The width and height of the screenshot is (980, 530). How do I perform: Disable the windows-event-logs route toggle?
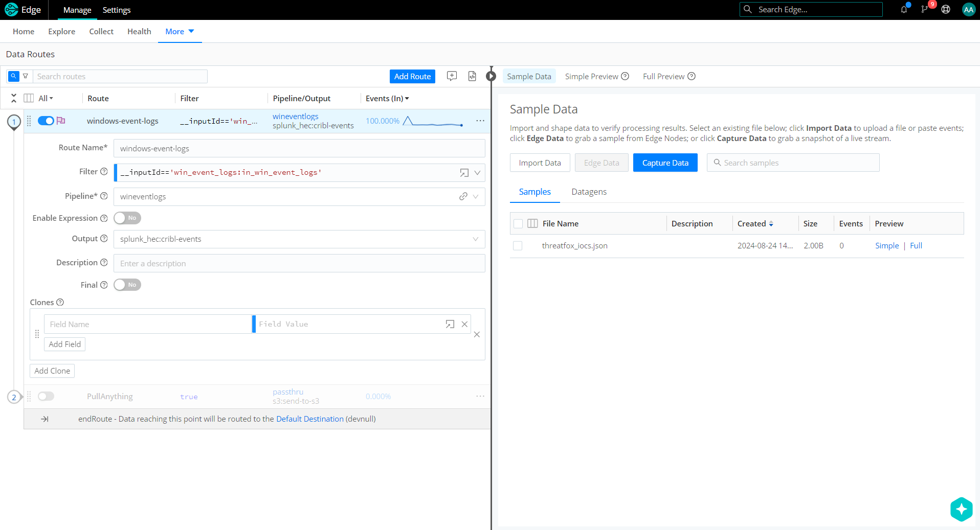coord(46,121)
